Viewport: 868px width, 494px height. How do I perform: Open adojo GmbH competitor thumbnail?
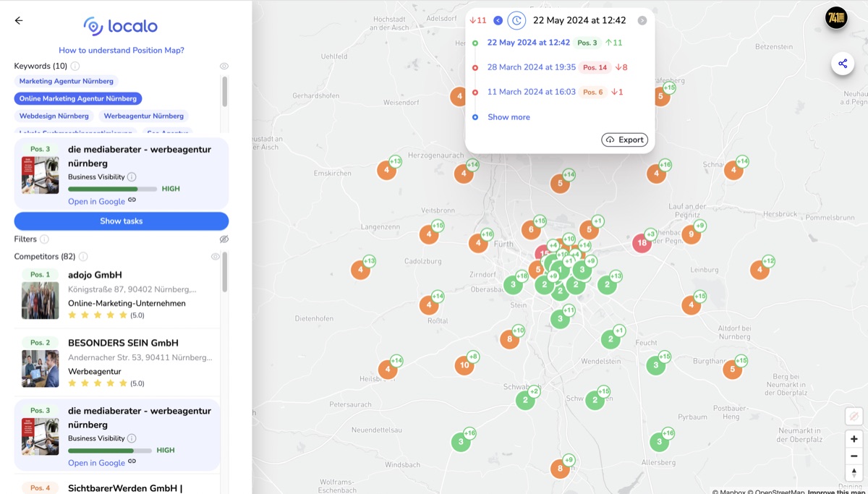(x=41, y=300)
